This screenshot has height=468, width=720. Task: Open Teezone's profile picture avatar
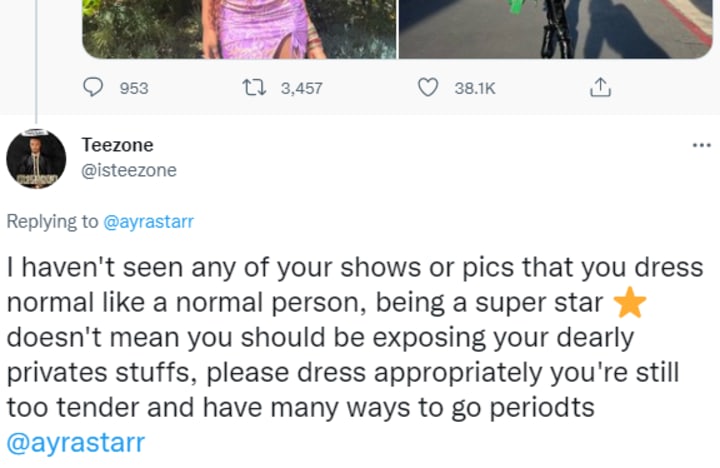[x=36, y=158]
